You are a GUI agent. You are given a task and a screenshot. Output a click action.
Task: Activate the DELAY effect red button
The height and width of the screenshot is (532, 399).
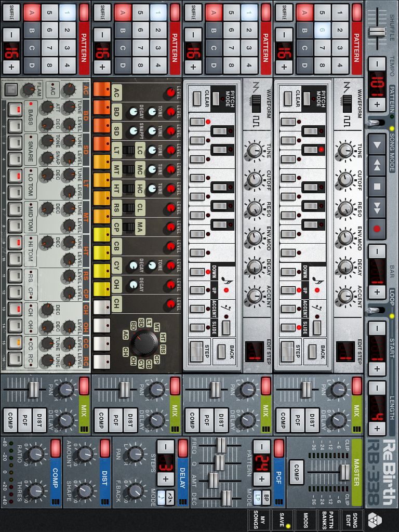[182, 448]
